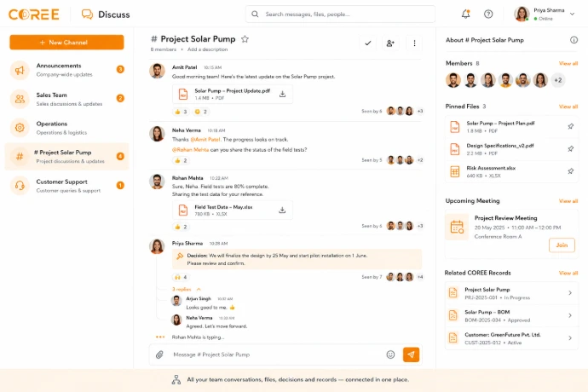Viewport: 588px width, 392px height.
Task: Click the Discuss chat bubble icon
Action: tap(87, 14)
